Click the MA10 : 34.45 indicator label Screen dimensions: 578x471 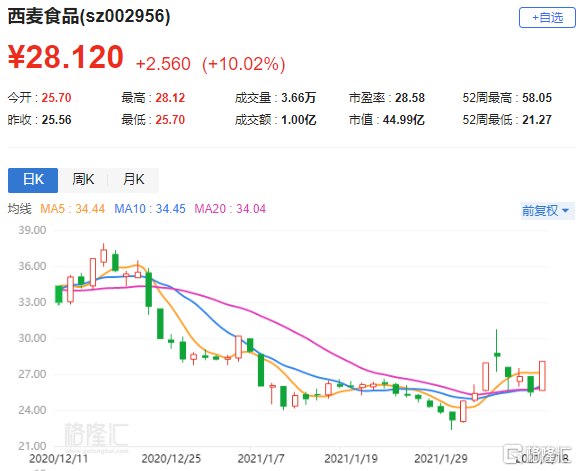[x=150, y=209]
